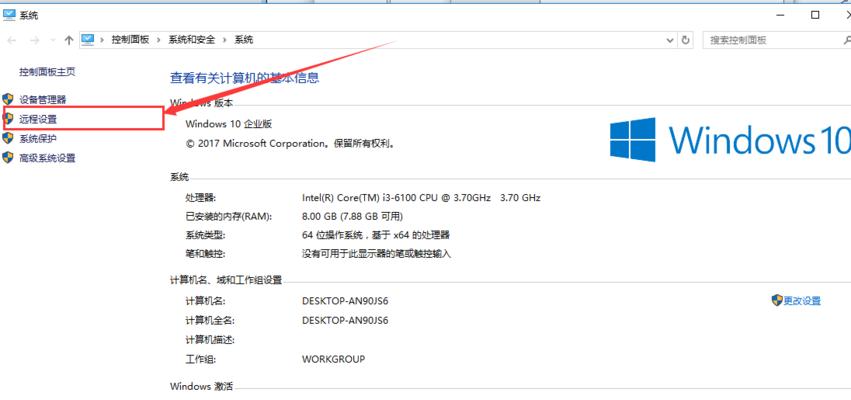
Task: Open the 控制面板 breadcrumb
Action: coord(130,40)
